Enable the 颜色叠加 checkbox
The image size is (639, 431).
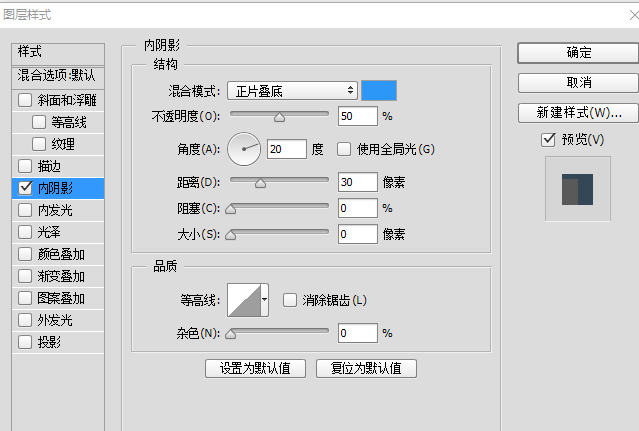tap(25, 254)
